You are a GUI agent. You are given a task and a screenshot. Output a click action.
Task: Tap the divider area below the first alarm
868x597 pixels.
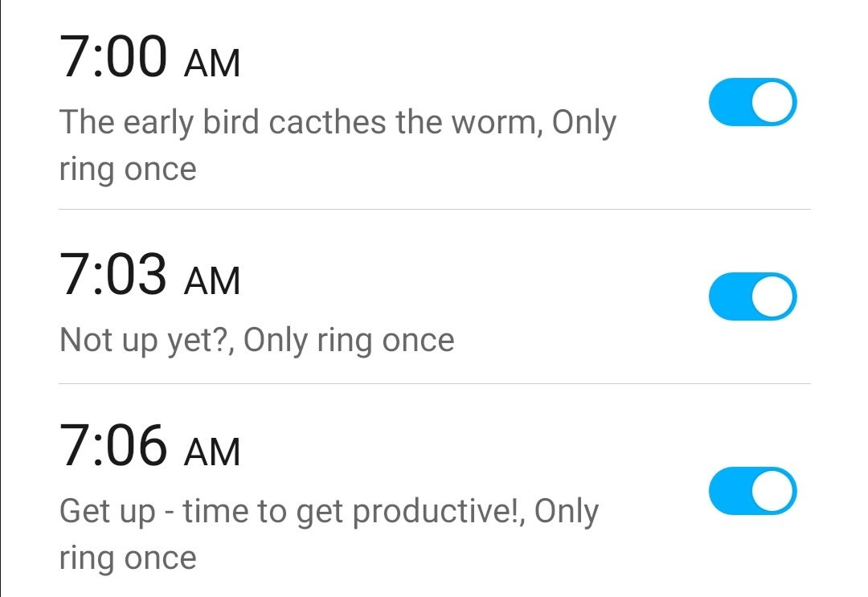coord(434,211)
